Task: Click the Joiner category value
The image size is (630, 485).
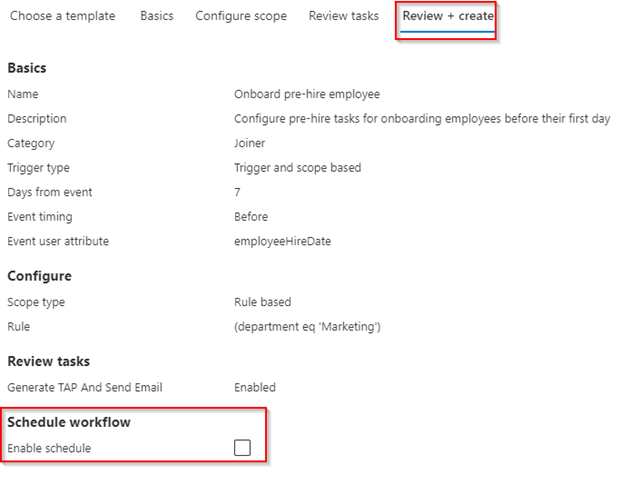Action: coord(250,143)
